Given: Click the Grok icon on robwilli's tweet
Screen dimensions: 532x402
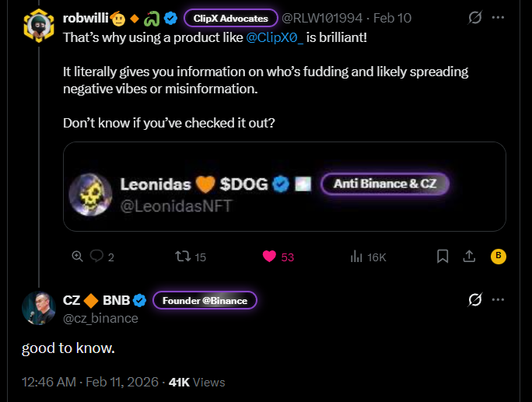Looking at the screenshot, I should click(474, 17).
